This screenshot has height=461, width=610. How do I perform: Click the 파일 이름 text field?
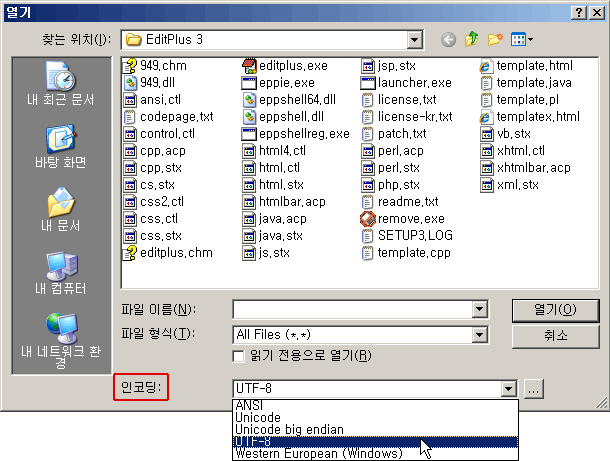[352, 308]
